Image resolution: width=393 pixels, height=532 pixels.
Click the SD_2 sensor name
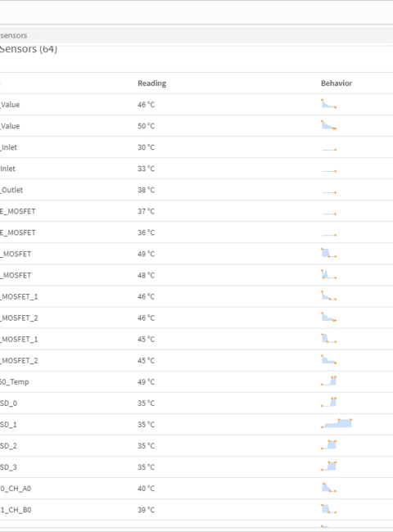point(8,446)
